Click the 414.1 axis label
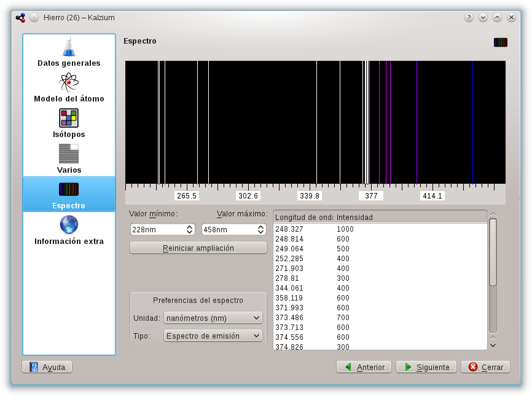 pyautogui.click(x=432, y=196)
